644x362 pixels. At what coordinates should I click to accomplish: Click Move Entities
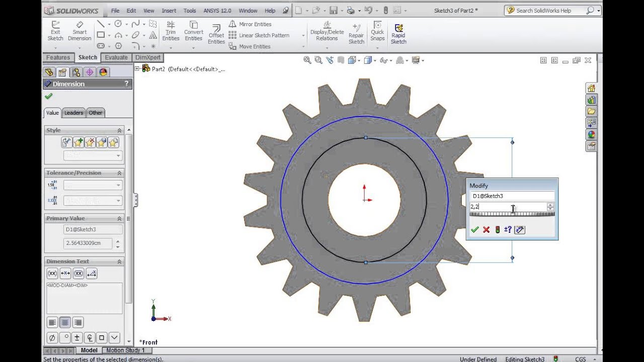point(250,46)
